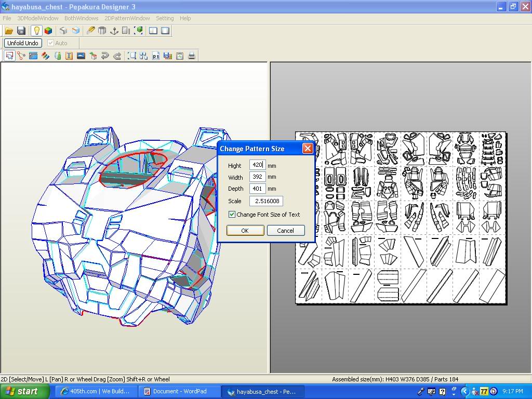
Task: Click the redo curved arrow icon
Action: click(117, 56)
